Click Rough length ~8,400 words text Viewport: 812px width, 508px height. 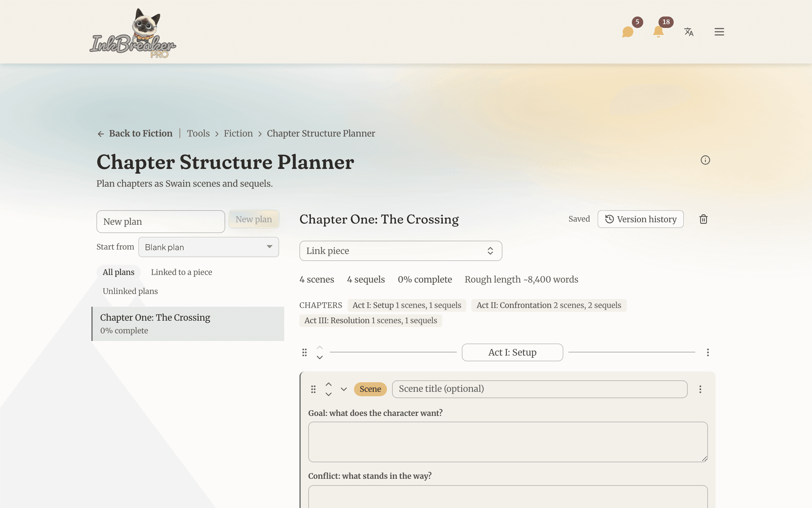click(521, 279)
